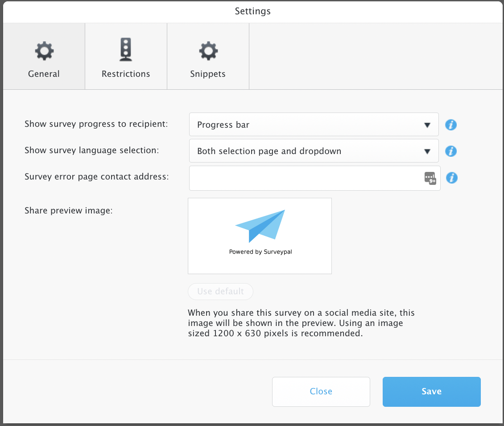The width and height of the screenshot is (504, 426).
Task: Show info for survey progress setting
Action: (450, 125)
